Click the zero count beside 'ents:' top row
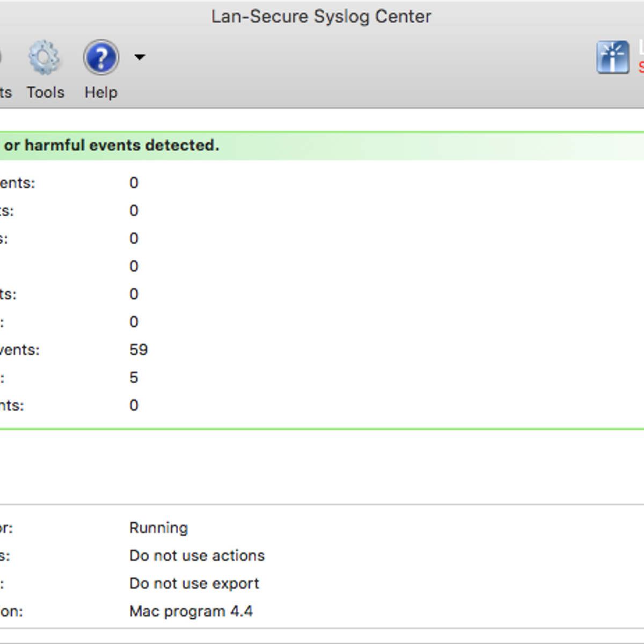 tap(134, 183)
